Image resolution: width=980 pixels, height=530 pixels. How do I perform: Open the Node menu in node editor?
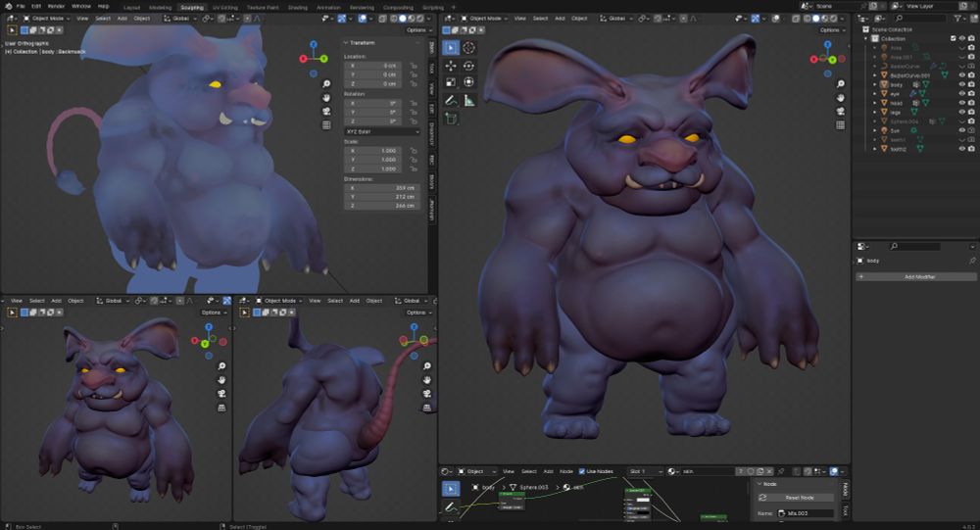pyautogui.click(x=566, y=471)
